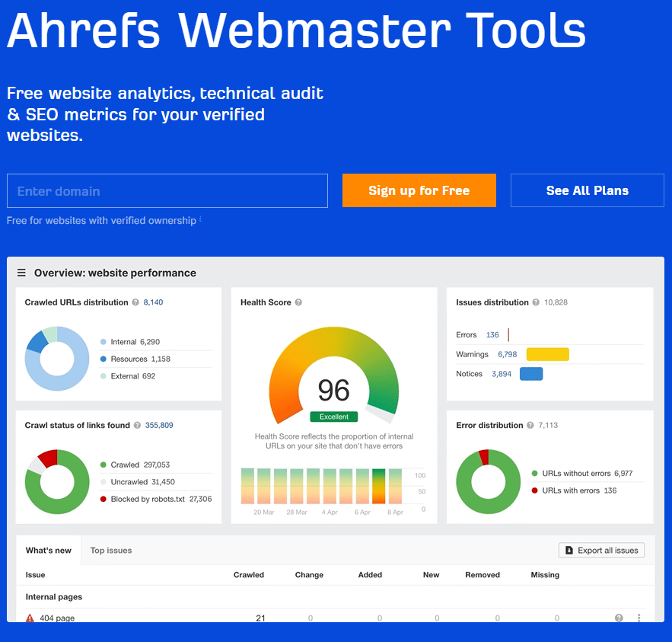Click the Health Score gauge value 96
The width and height of the screenshot is (672, 642).
(334, 390)
